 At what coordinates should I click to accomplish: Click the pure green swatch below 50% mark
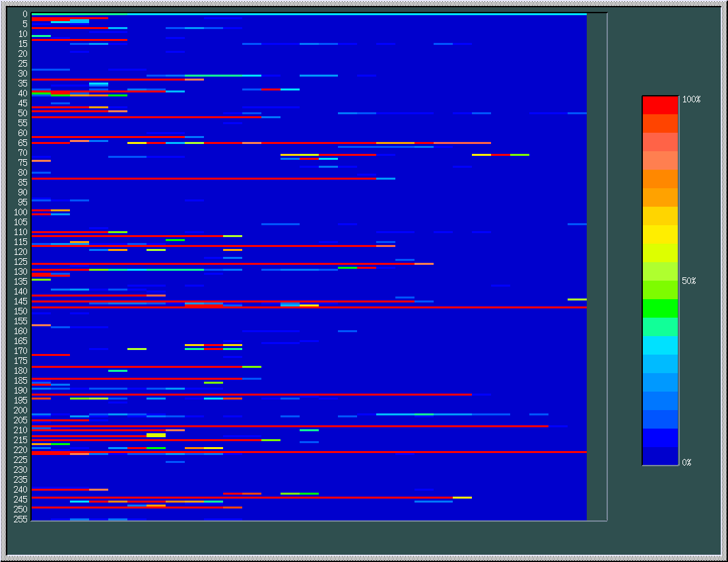click(x=660, y=308)
